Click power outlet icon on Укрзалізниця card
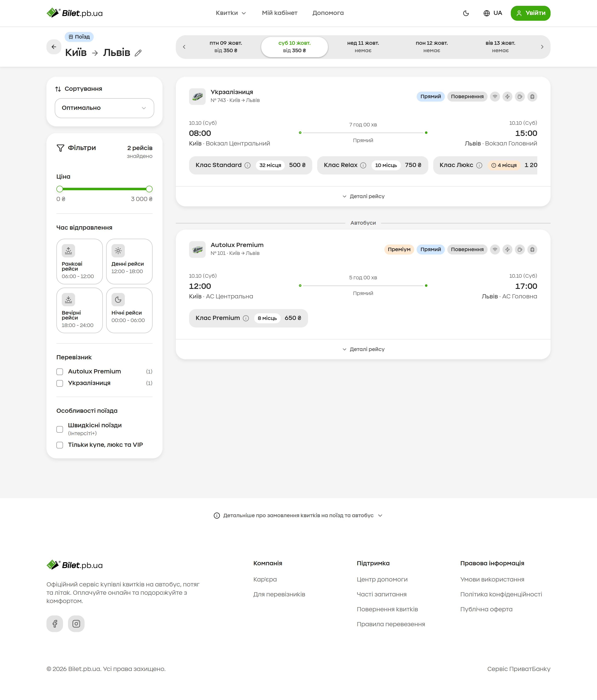 pos(507,97)
